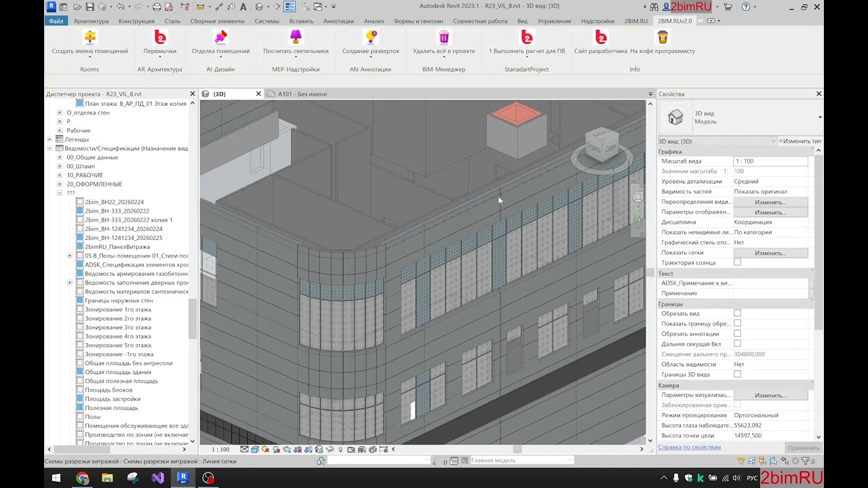Expand the 00_Общие данные tree node
The image size is (868, 488).
tap(60, 157)
